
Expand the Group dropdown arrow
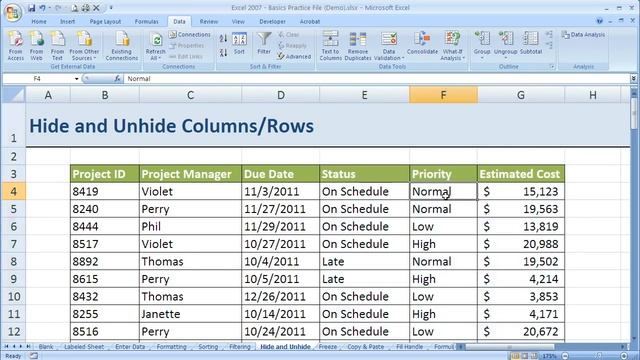(482, 58)
